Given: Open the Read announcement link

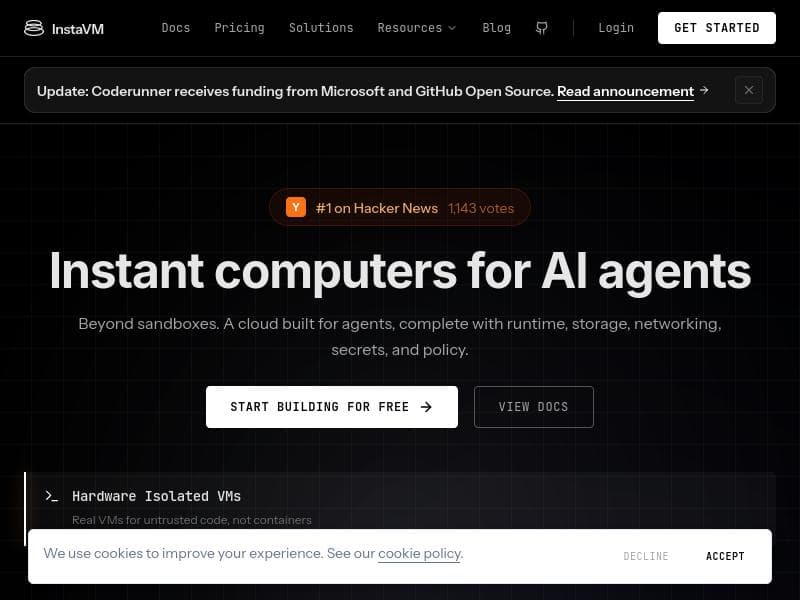Looking at the screenshot, I should 625,91.
